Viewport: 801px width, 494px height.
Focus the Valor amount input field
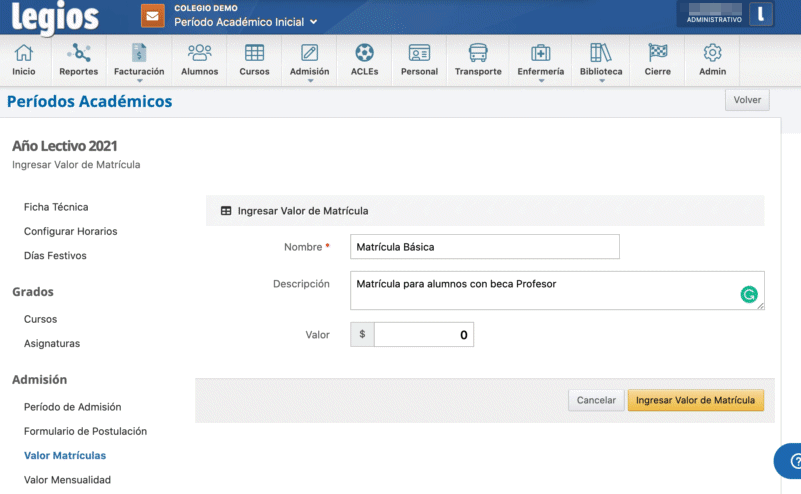click(423, 335)
